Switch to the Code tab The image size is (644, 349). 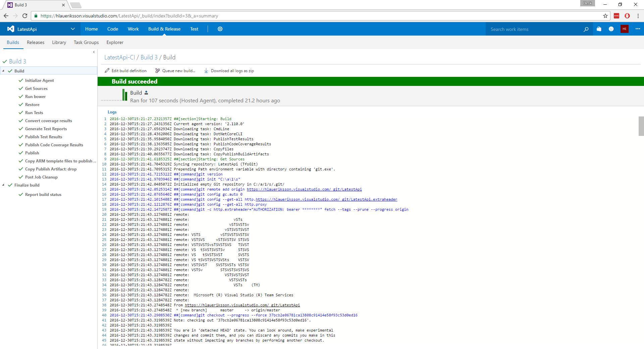(x=112, y=29)
